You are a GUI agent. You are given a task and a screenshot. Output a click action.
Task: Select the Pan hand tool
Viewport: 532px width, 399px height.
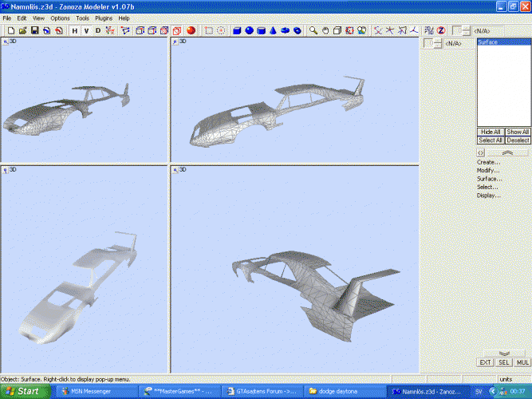pyautogui.click(x=326, y=30)
